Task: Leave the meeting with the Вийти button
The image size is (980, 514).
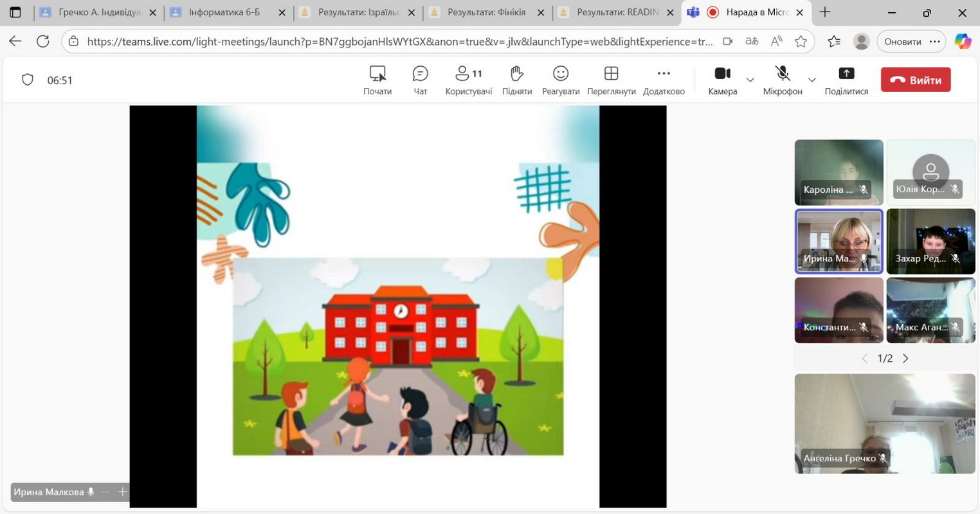Action: coord(915,80)
